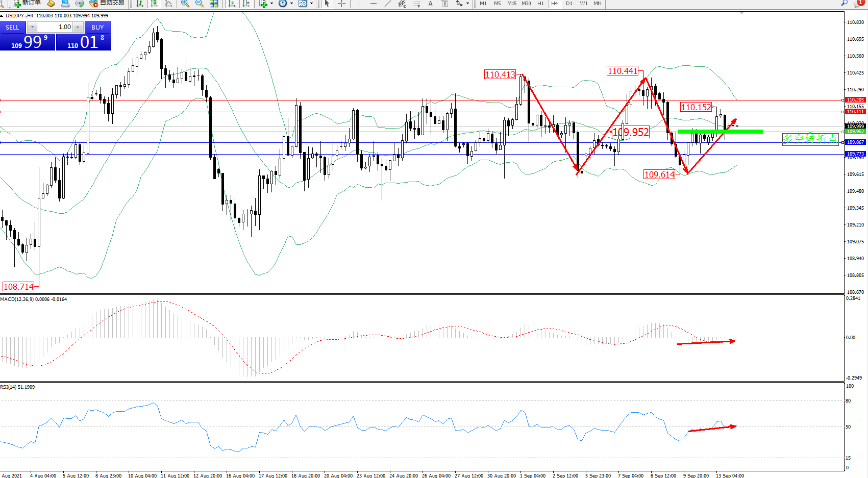
Task: Click the SELL button
Action: [13, 28]
